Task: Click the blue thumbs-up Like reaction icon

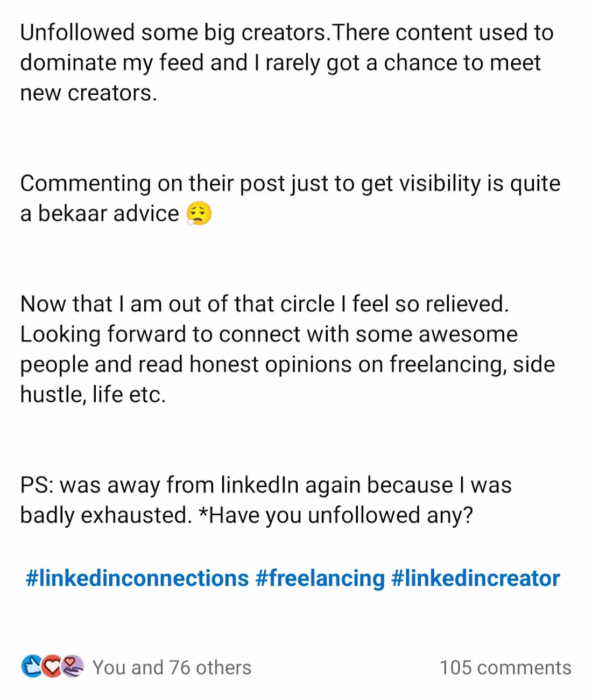Action: [32, 667]
